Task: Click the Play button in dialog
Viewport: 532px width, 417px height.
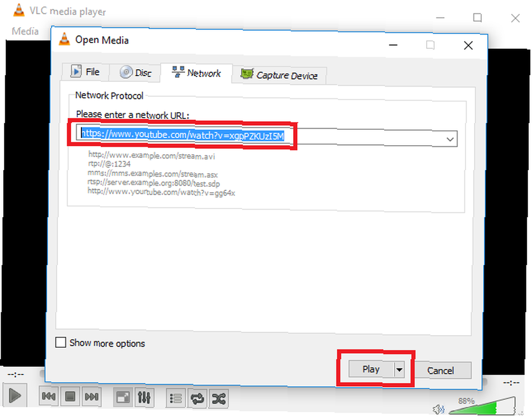Action: pyautogui.click(x=371, y=369)
